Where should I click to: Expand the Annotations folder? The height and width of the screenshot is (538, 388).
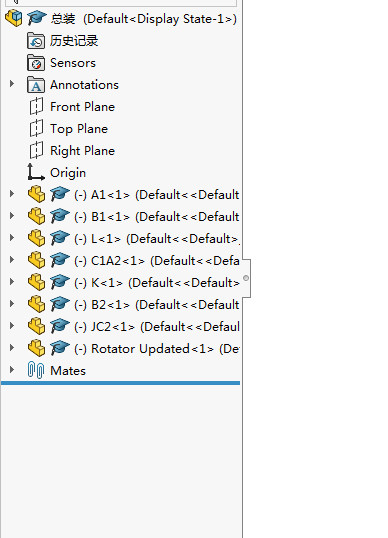(12, 84)
